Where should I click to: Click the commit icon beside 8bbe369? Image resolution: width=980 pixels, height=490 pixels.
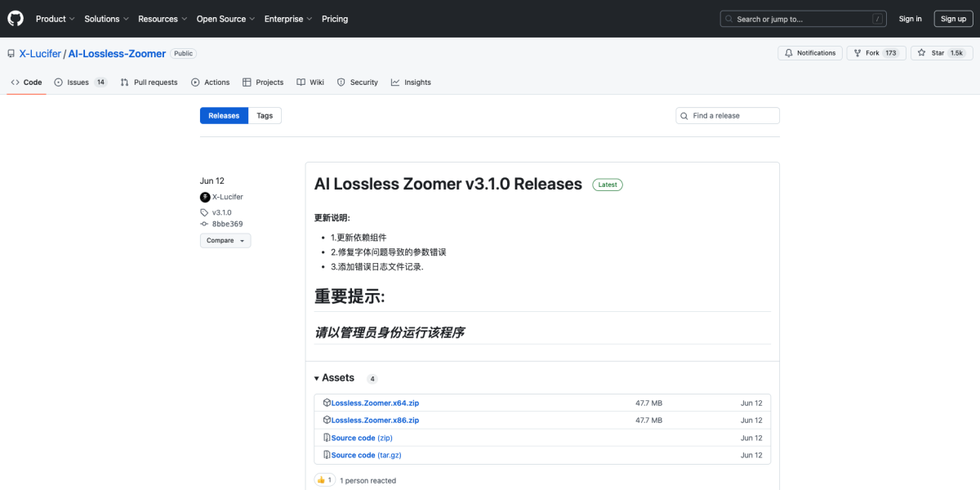204,224
